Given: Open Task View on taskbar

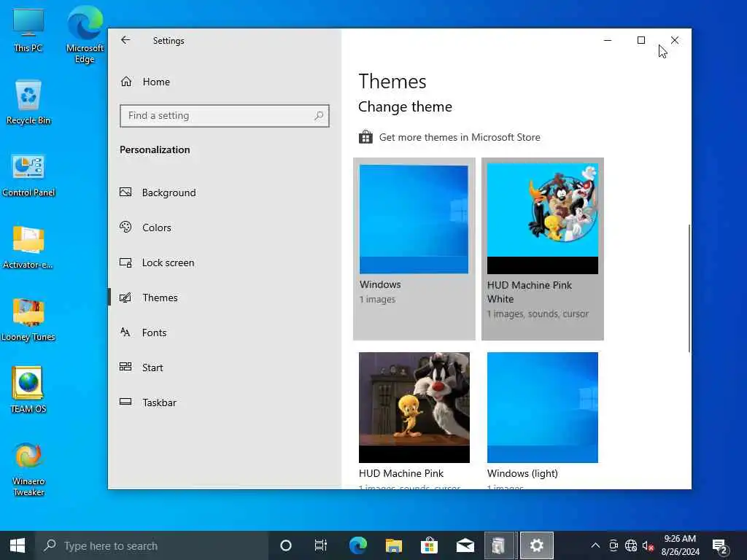Looking at the screenshot, I should [x=321, y=545].
